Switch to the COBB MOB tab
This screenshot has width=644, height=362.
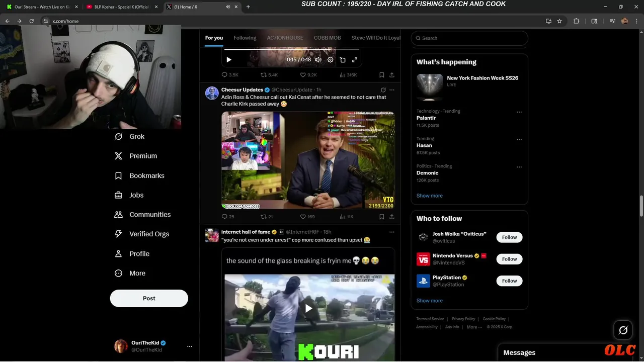328,38
